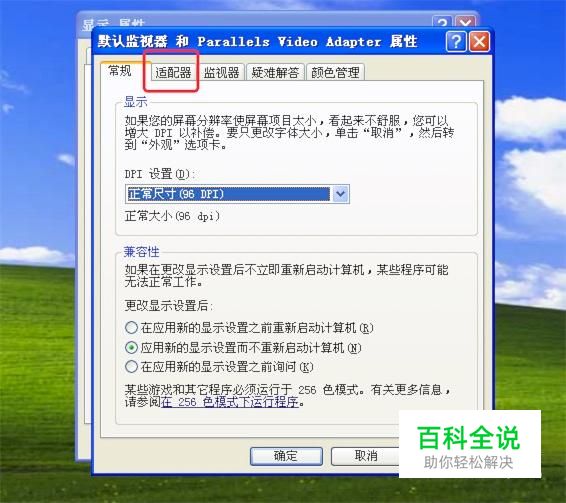Click the dialog title bar
This screenshot has width=566, height=503.
pos(269,42)
